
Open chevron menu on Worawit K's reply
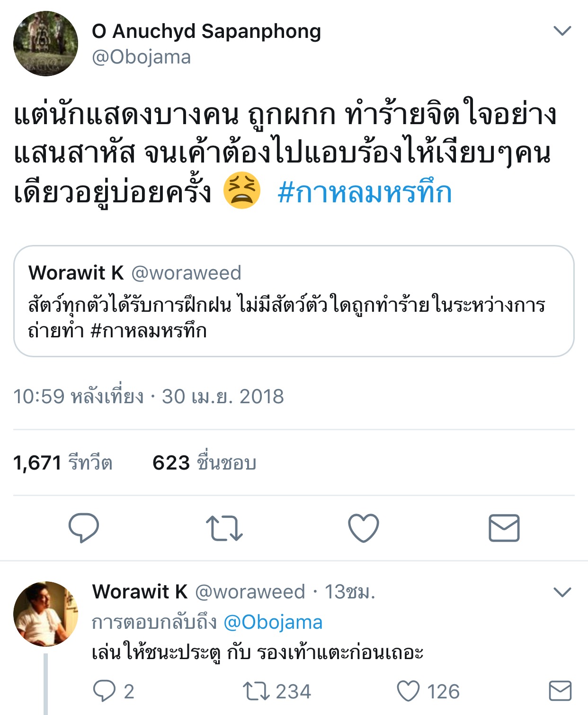(562, 592)
